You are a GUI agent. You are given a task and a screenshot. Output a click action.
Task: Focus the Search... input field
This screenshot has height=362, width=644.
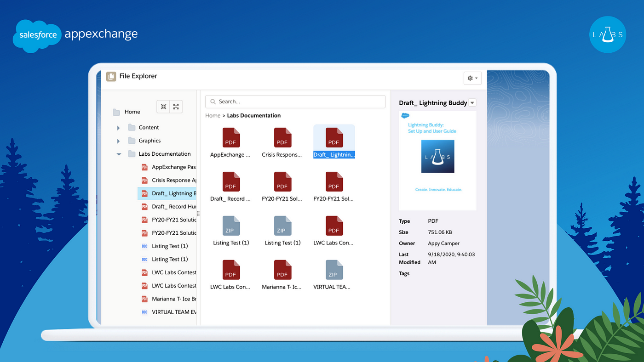(x=295, y=102)
